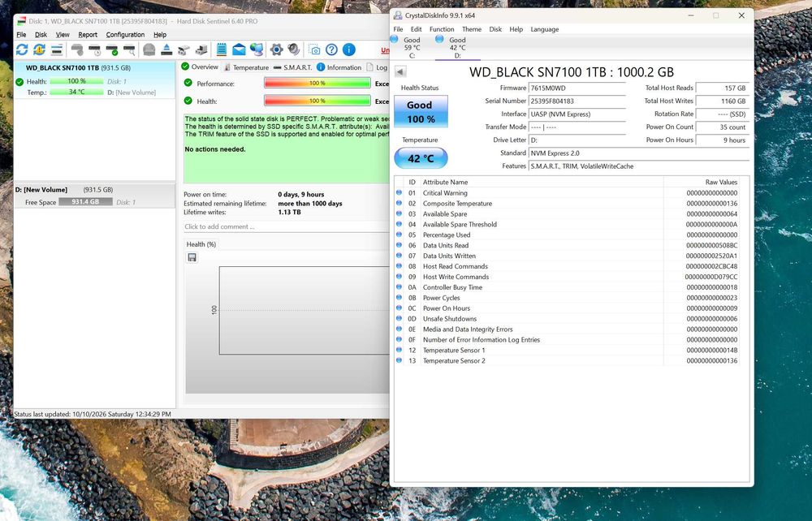
Task: Click the refresh icon with yellow warning badge
Action: (x=39, y=50)
